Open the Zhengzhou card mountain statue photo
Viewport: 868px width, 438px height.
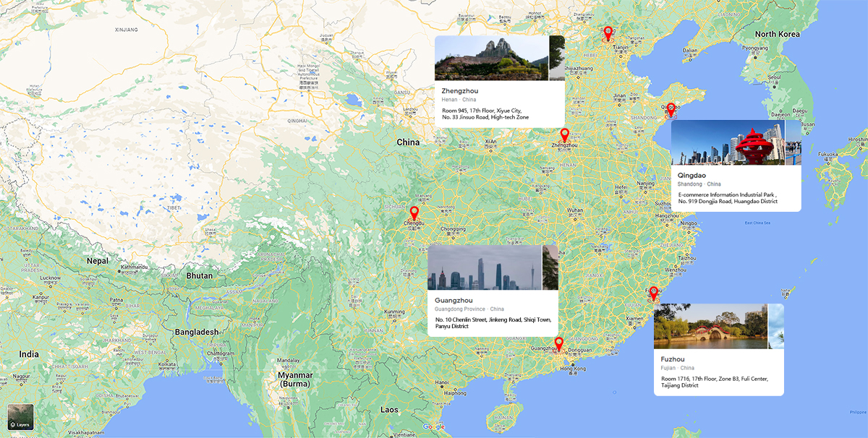coord(491,58)
